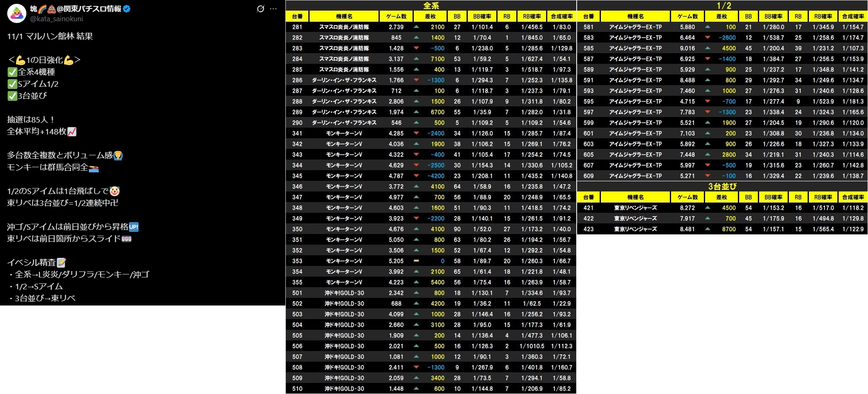Click machine number 609
Viewport: 868px width, 394px height.
589,176
